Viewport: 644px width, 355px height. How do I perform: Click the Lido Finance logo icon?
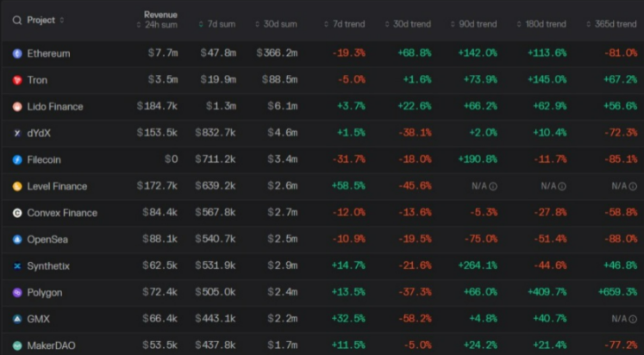coord(17,107)
